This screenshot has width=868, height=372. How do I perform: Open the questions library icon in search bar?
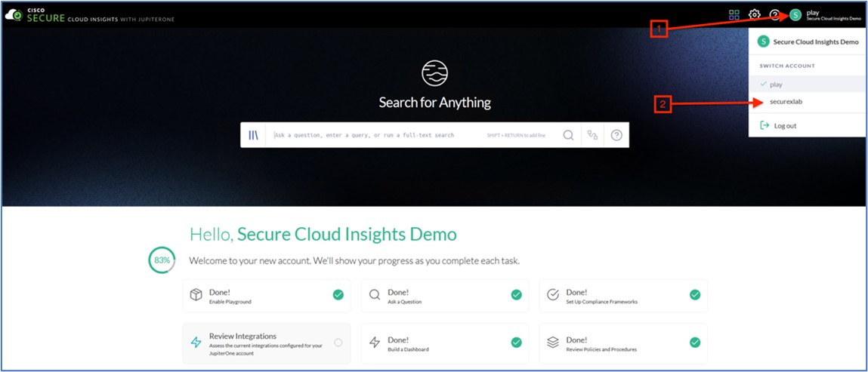(x=253, y=135)
